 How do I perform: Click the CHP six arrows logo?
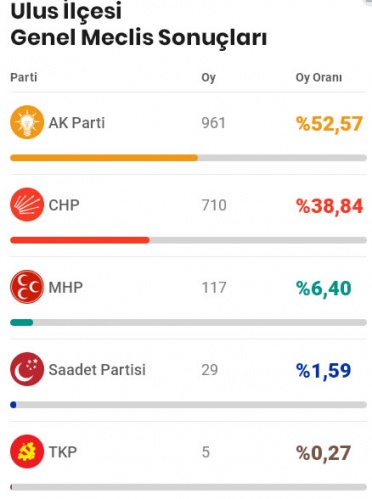(27, 204)
